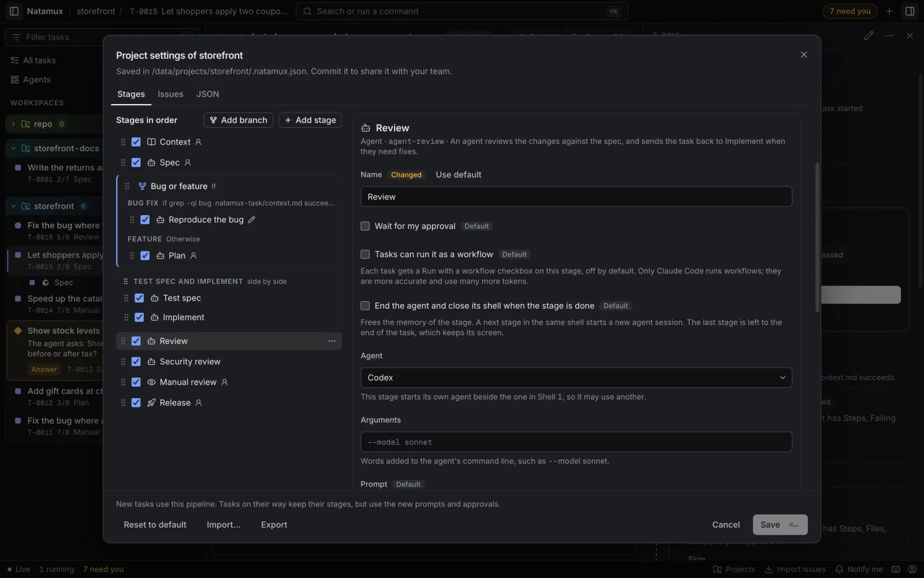924x578 pixels.
Task: Check End the agent and close its shell
Action: point(365,306)
